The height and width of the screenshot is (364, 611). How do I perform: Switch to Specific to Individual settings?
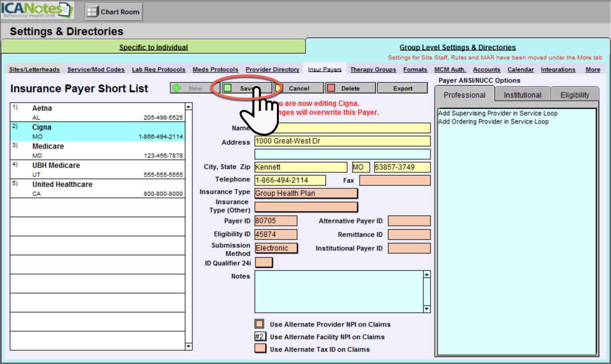pos(153,47)
